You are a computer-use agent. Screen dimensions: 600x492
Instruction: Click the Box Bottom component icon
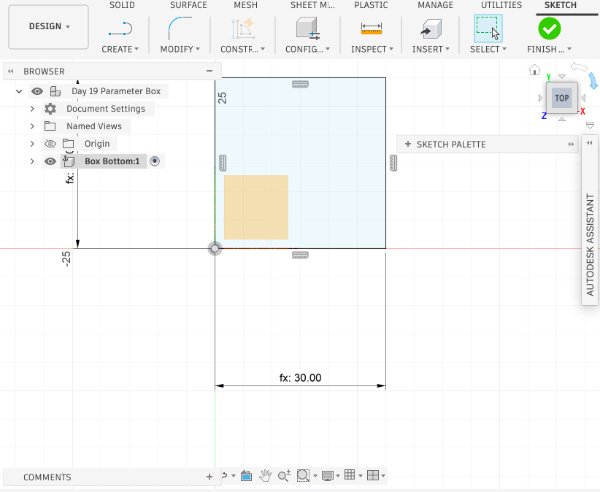tap(68, 161)
